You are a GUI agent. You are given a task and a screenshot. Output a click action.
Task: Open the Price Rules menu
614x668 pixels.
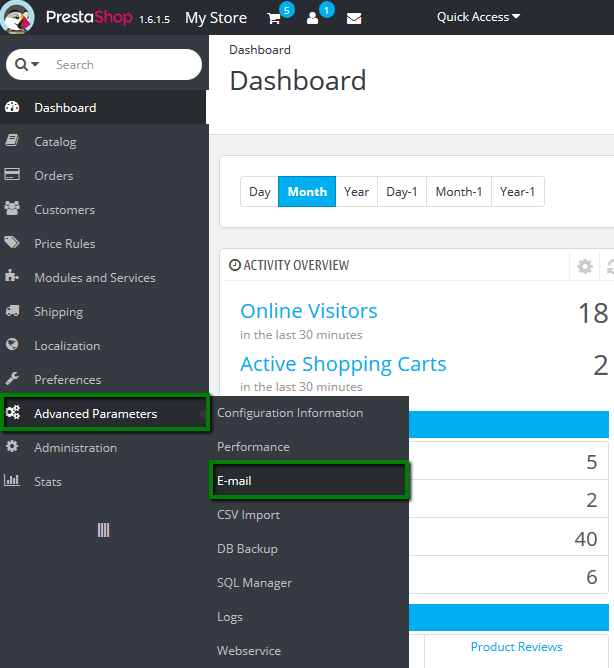click(x=104, y=244)
